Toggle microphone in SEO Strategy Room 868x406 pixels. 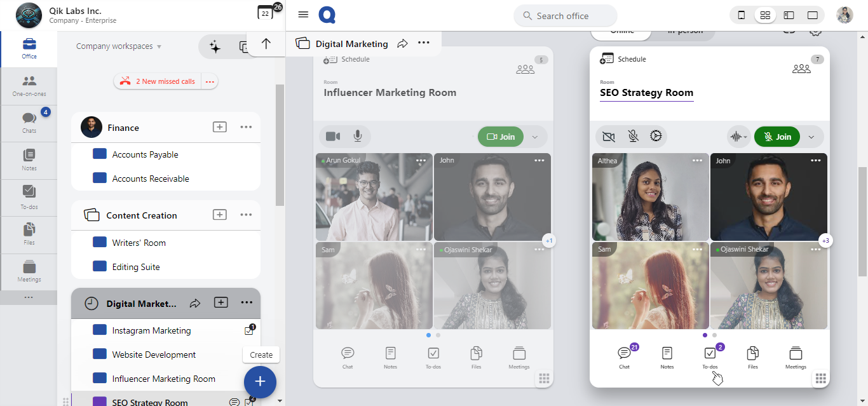click(x=633, y=137)
